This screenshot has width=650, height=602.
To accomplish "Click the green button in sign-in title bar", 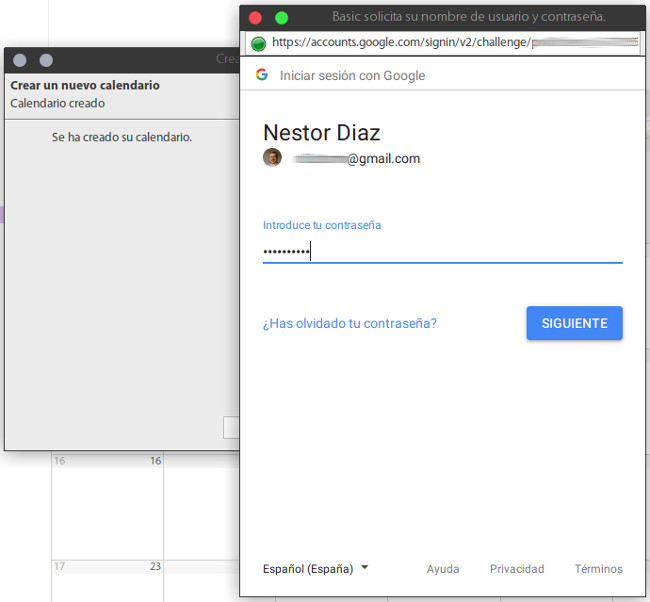I will coord(281,18).
